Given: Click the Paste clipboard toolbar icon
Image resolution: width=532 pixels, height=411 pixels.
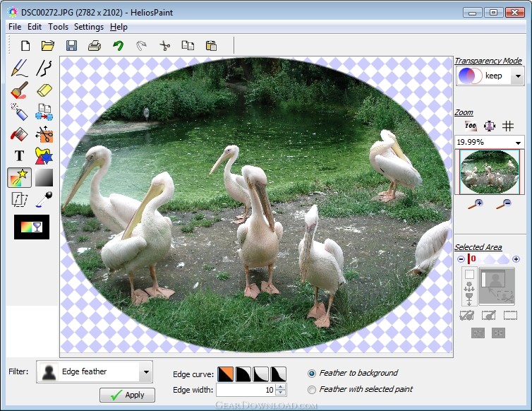Looking at the screenshot, I should (211, 45).
